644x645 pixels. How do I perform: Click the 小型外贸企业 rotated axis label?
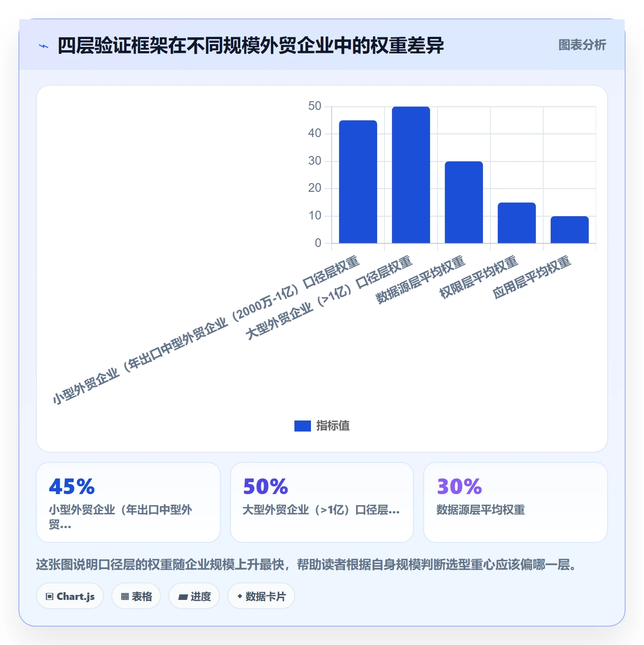pyautogui.click(x=205, y=330)
